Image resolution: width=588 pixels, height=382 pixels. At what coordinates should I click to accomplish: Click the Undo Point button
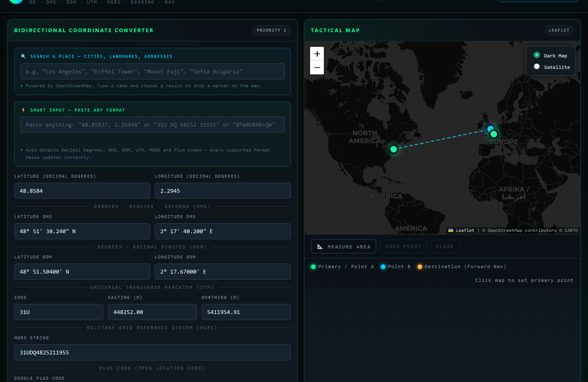tap(403, 246)
